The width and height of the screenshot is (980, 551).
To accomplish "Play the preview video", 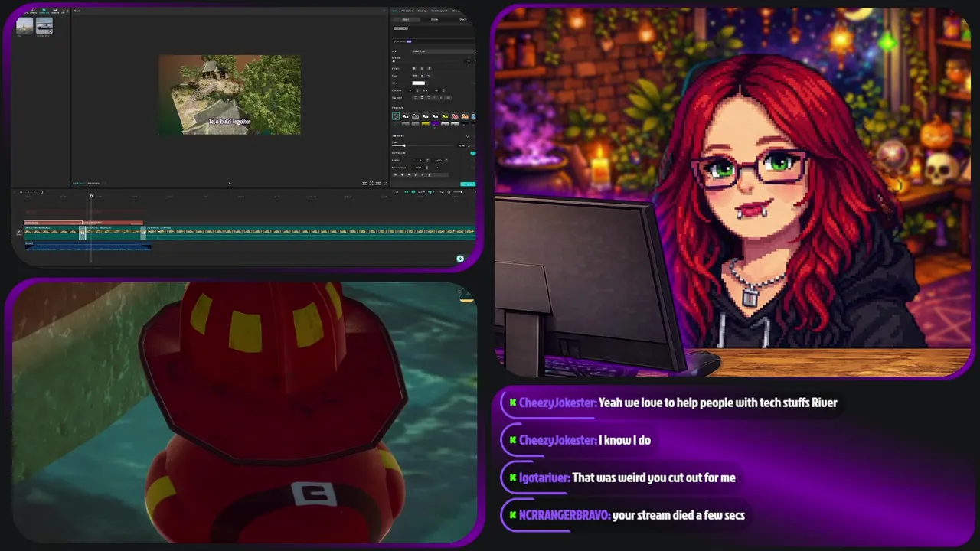I will [230, 183].
